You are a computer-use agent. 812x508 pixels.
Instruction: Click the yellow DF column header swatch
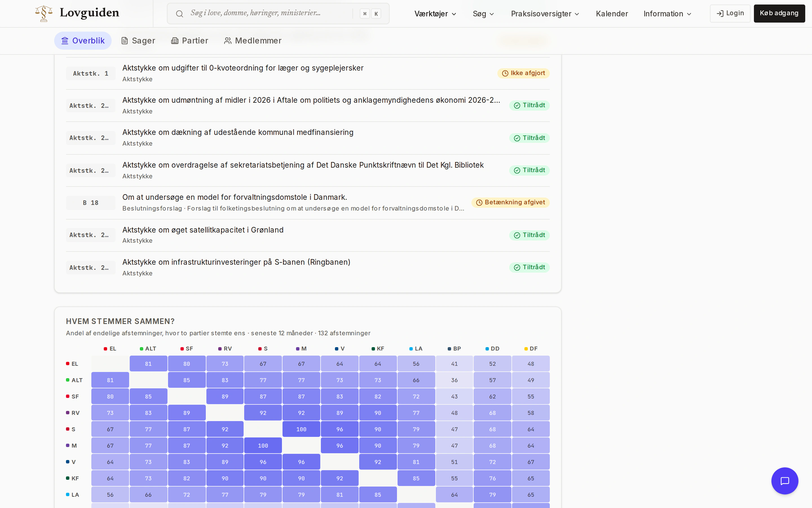tap(526, 349)
